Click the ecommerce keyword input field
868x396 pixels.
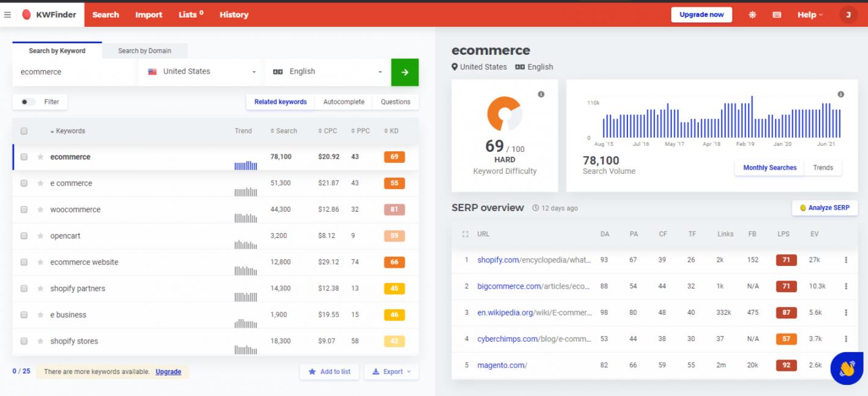click(73, 72)
